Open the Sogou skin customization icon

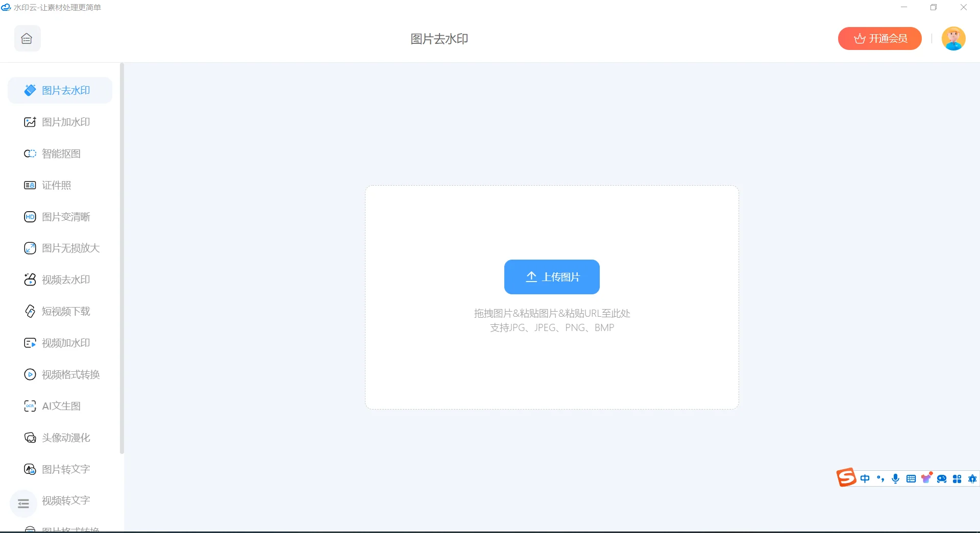[x=926, y=478]
